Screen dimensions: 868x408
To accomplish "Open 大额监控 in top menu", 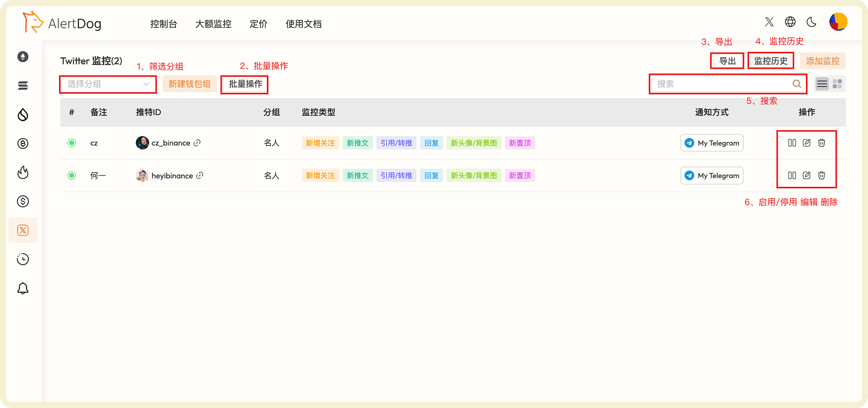I will [213, 24].
